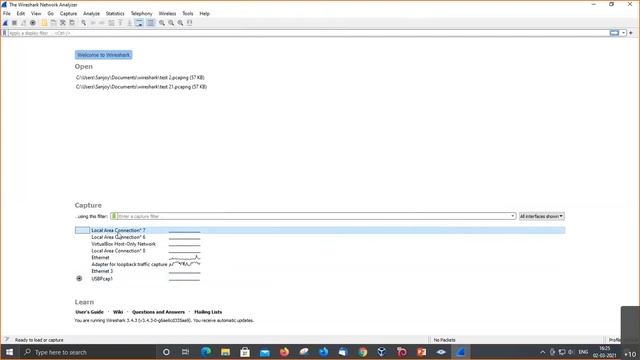Open the Edit menu
Screen dimensions: 640x360
tap(21, 13)
